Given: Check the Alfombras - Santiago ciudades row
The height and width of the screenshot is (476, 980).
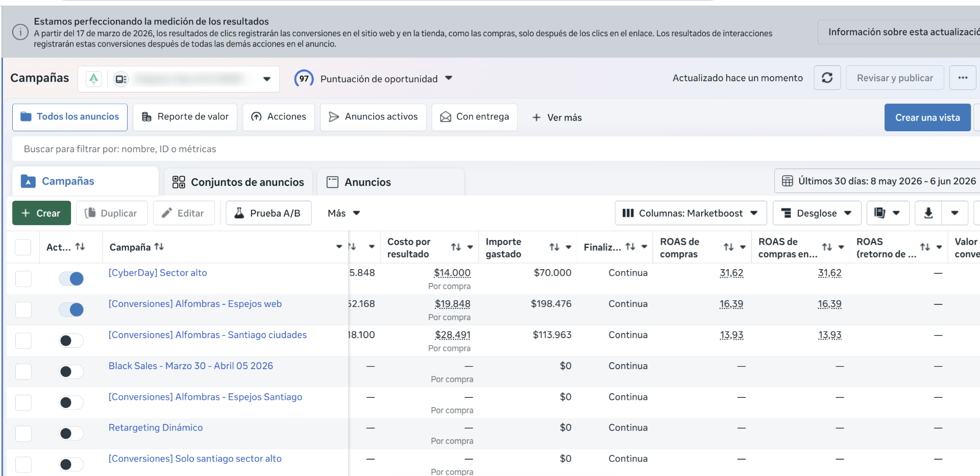Looking at the screenshot, I should 23,341.
